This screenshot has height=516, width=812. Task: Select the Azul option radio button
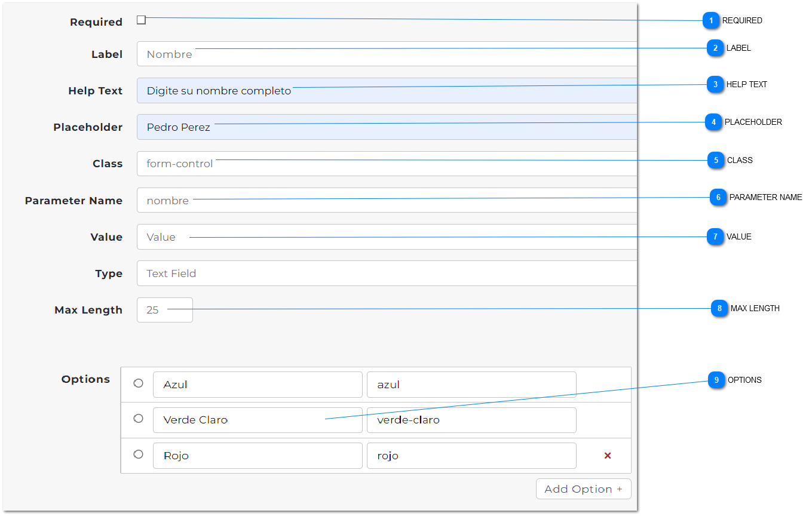(139, 383)
